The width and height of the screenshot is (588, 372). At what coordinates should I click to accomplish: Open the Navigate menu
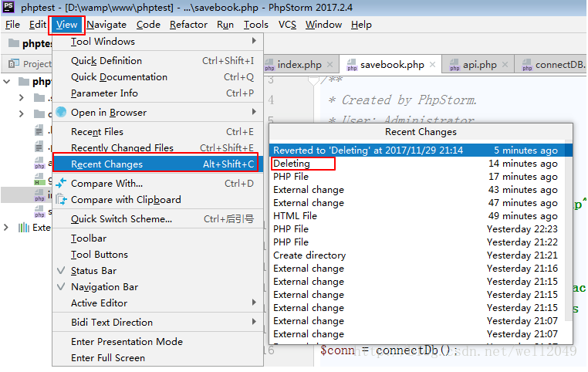106,25
